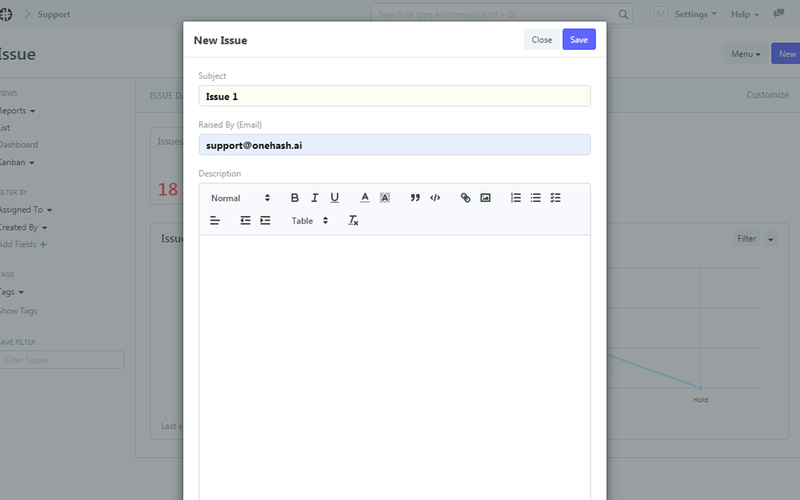Viewport: 800px width, 500px height.
Task: Insert an image into the description
Action: click(x=485, y=198)
